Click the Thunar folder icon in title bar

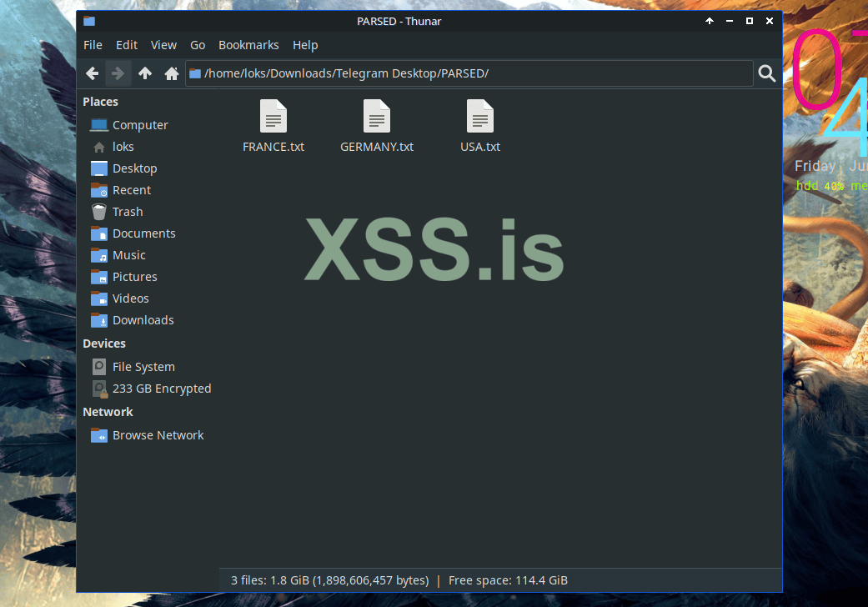coord(89,21)
